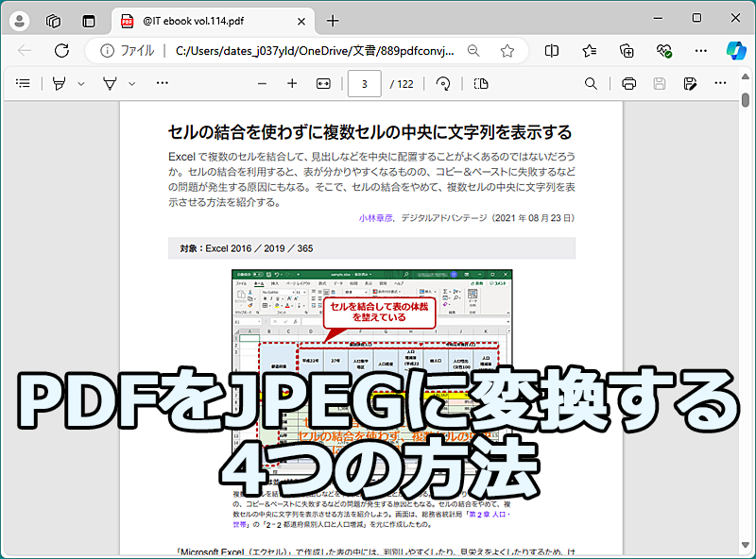
Task: Toggle fit-to-width view
Action: [x=323, y=83]
